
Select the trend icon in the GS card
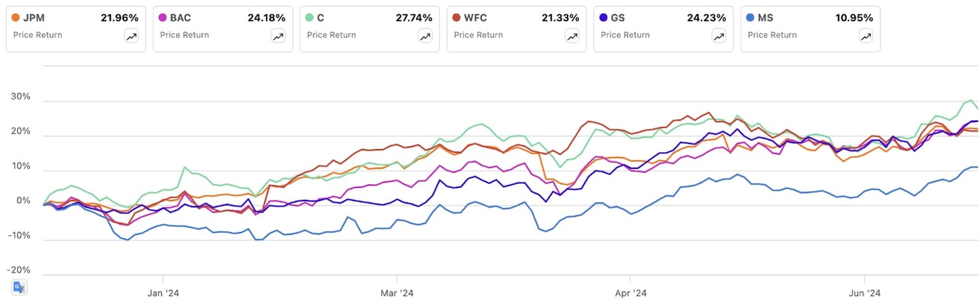(x=719, y=37)
